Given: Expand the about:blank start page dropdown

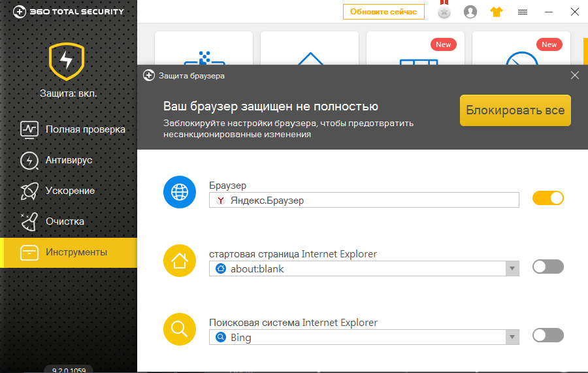Looking at the screenshot, I should tap(513, 268).
